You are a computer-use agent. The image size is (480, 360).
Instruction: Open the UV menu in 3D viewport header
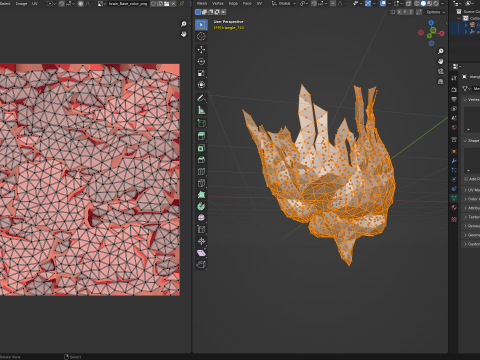(259, 3)
